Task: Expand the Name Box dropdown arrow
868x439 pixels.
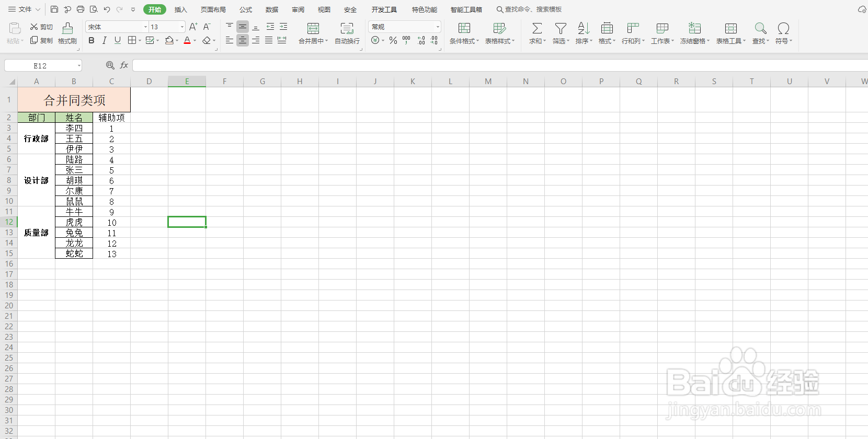Action: [79, 66]
